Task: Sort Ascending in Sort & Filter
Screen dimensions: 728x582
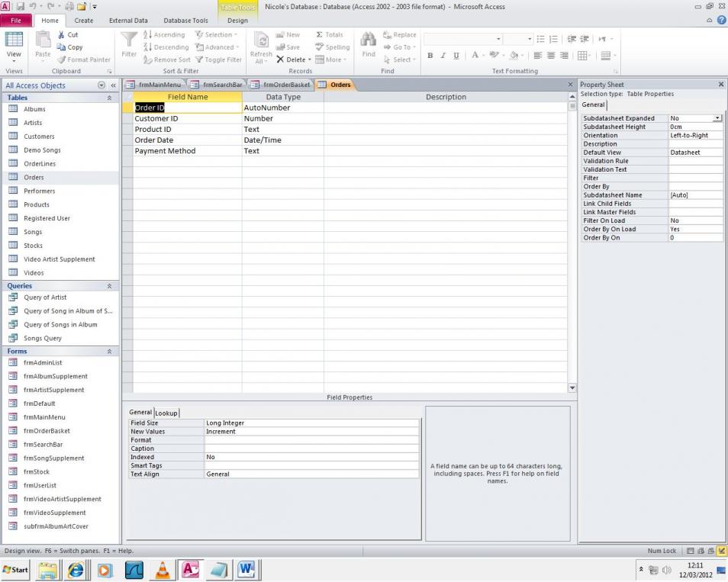Action: click(x=164, y=35)
